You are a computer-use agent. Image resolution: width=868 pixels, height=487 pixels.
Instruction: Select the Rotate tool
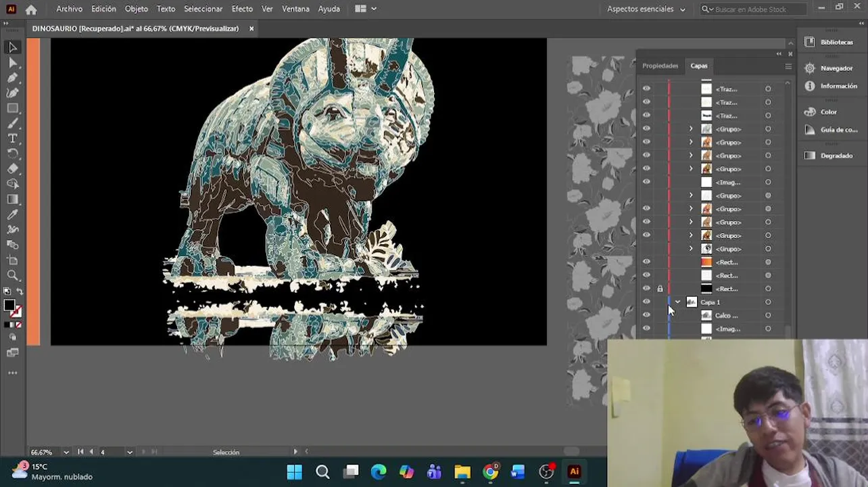[12, 154]
